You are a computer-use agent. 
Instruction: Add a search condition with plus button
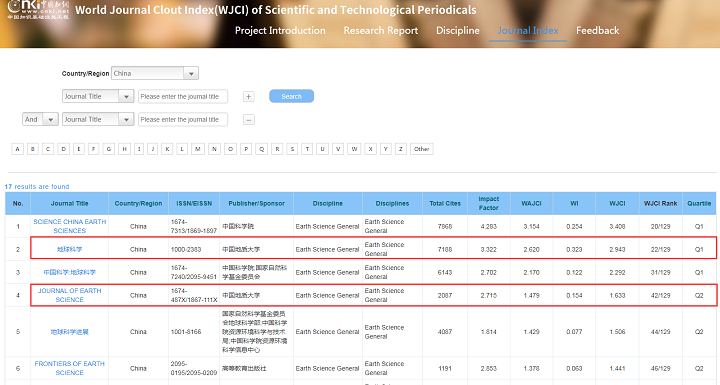tap(248, 96)
